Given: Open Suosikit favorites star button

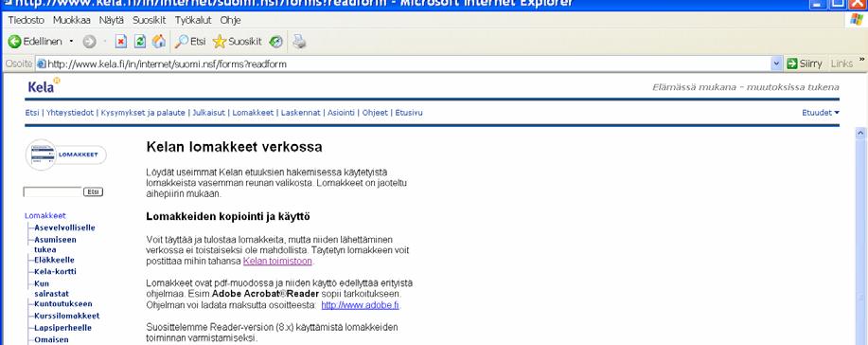Looking at the screenshot, I should tap(237, 42).
